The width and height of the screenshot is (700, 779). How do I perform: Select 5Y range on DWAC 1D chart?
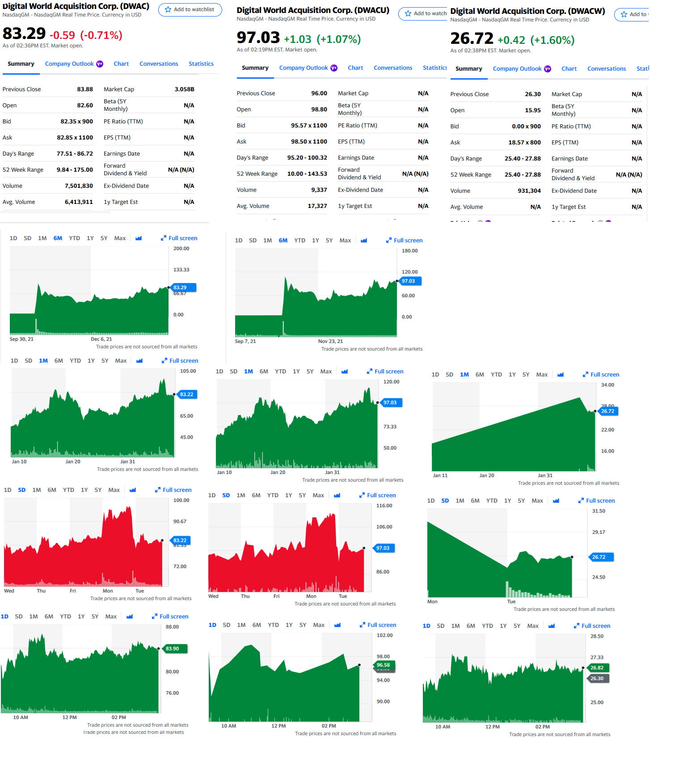tap(95, 617)
